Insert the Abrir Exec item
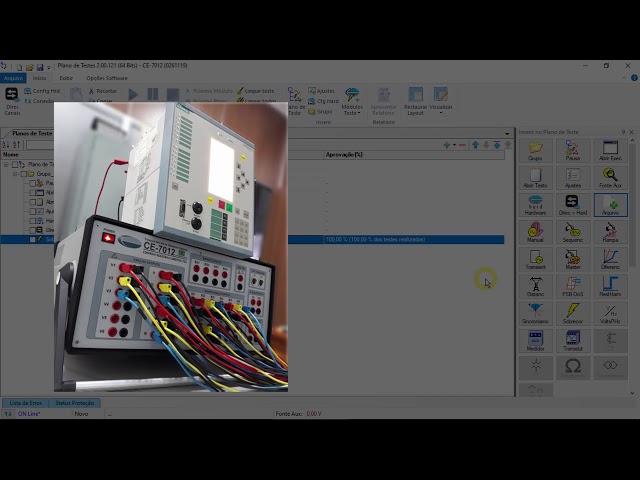Image resolution: width=640 pixels, height=480 pixels. [x=610, y=151]
